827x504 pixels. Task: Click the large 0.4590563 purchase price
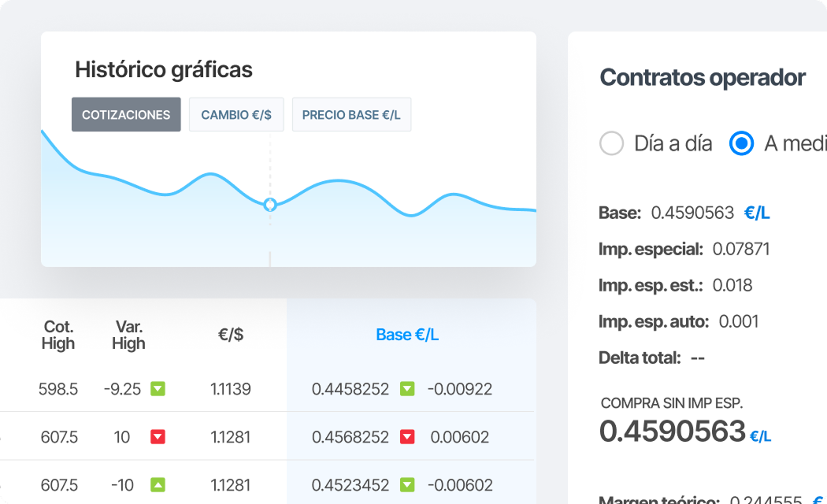tap(673, 432)
